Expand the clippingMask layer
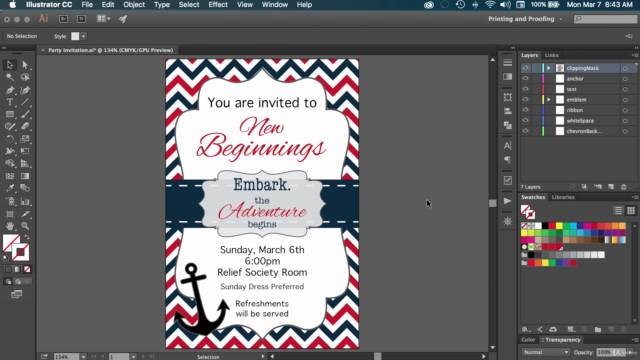Screen dimensions: 640x360 click(549, 68)
